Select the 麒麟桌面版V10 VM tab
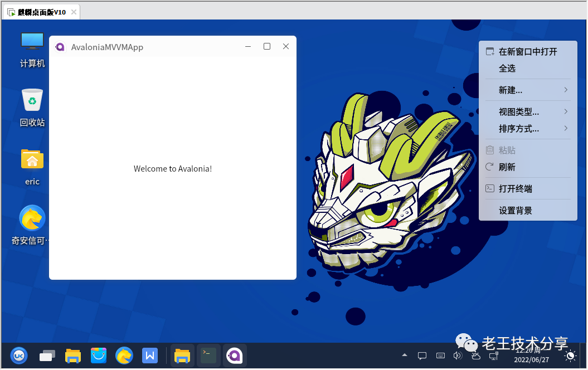588x370 pixels. tap(42, 12)
